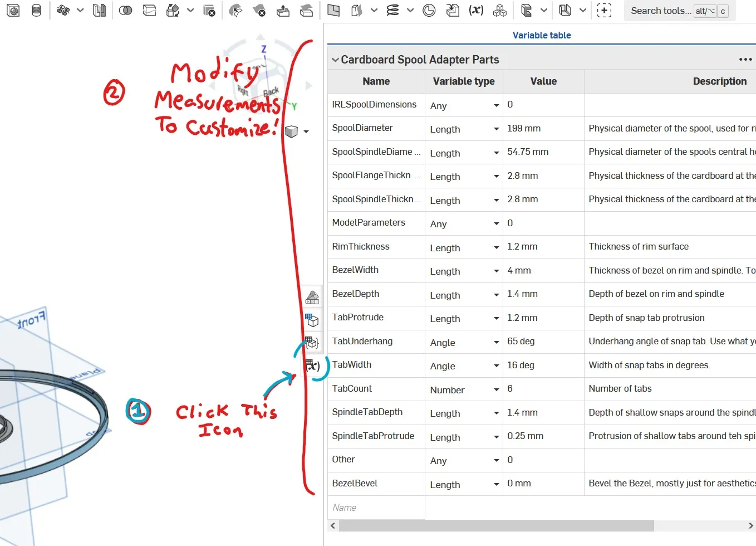Screen dimensions: 756x546
Task: Open variable type dropdown for SpoolDiameter
Action: [x=496, y=129]
